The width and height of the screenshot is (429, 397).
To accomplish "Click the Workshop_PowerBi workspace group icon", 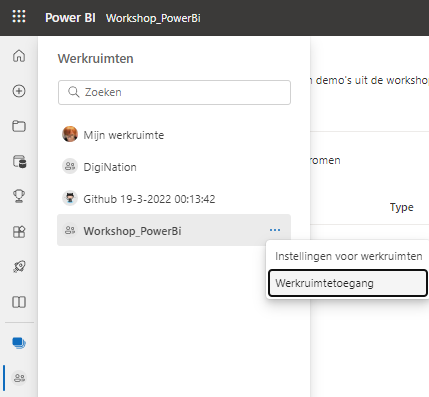I will (70, 230).
